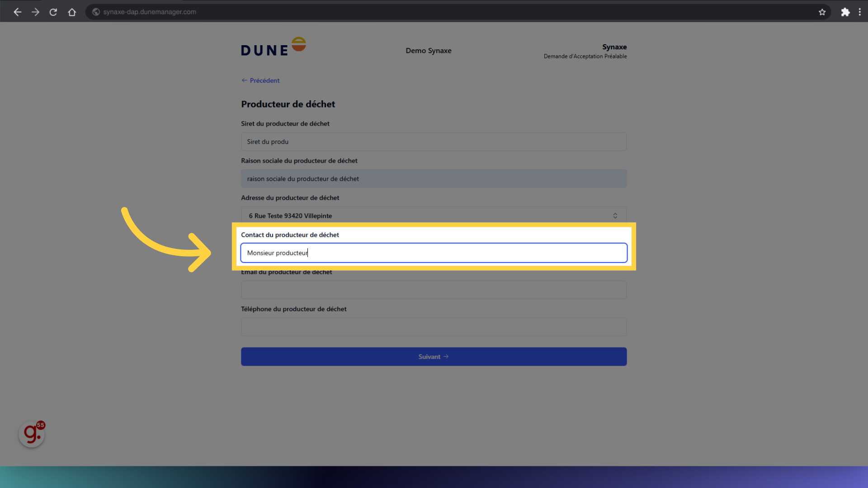Focus the Email du producteur field
This screenshot has width=868, height=488.
coord(434,290)
